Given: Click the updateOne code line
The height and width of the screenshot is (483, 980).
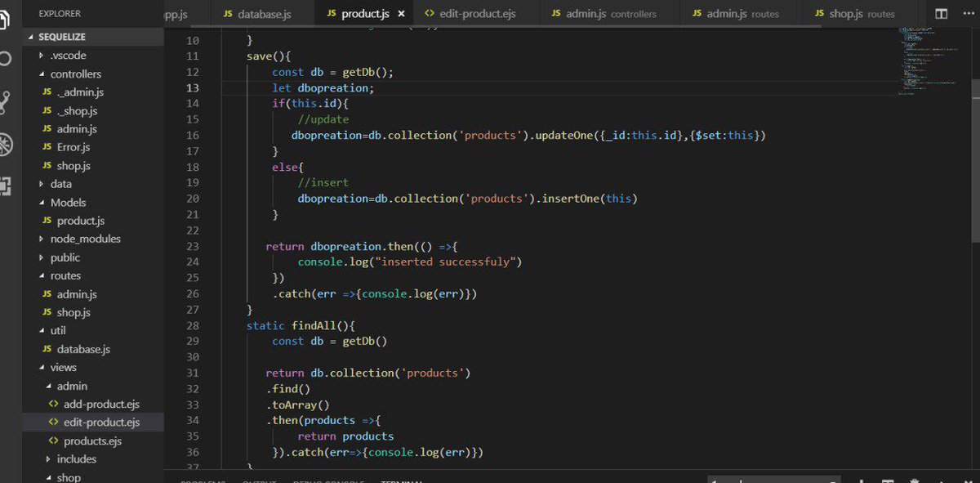Looking at the screenshot, I should click(x=528, y=135).
